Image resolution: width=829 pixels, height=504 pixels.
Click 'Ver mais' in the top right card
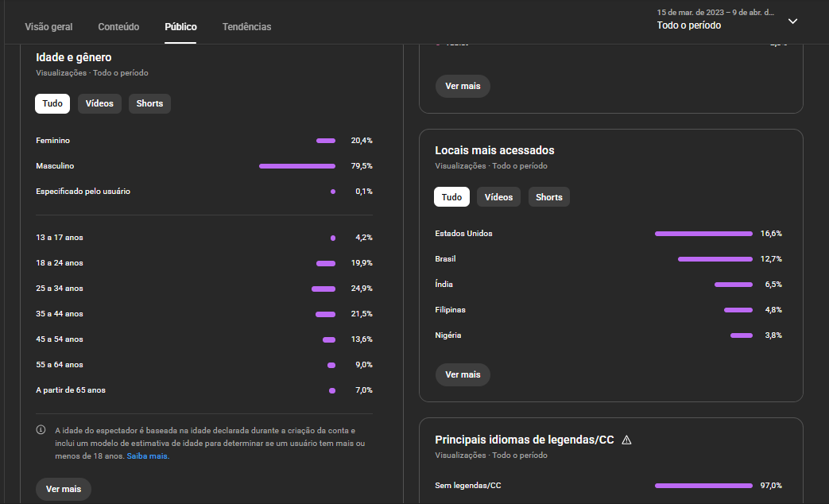(463, 86)
